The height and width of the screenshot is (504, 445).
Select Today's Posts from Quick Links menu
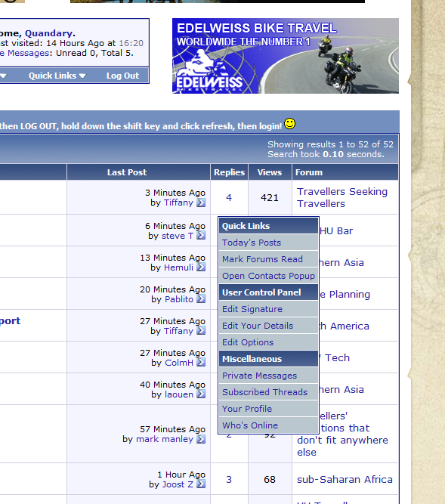(269, 243)
